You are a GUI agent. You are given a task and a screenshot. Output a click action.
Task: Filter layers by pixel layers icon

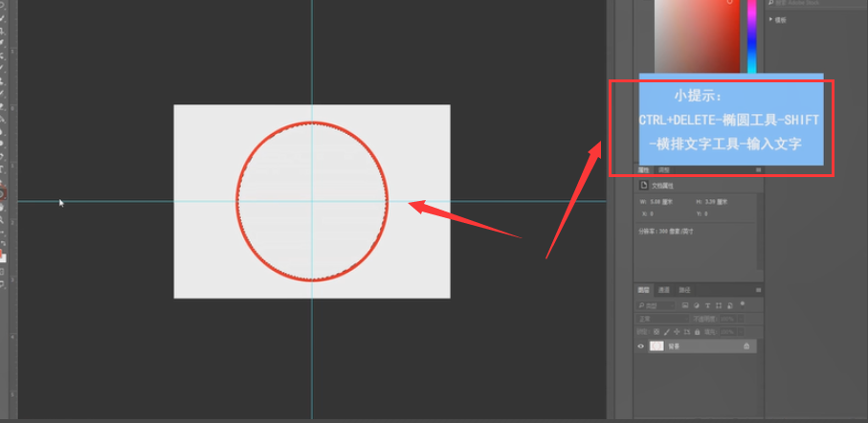pyautogui.click(x=685, y=305)
